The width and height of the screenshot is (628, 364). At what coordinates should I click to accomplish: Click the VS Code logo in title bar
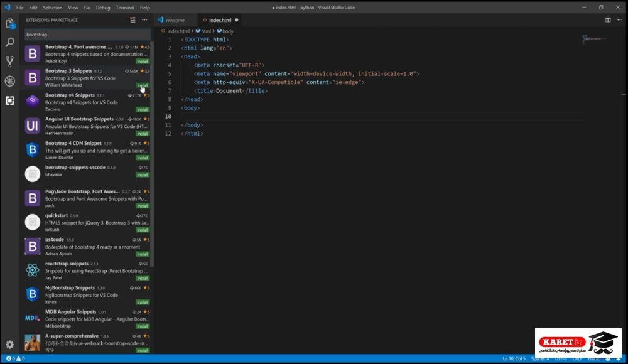pyautogui.click(x=7, y=7)
